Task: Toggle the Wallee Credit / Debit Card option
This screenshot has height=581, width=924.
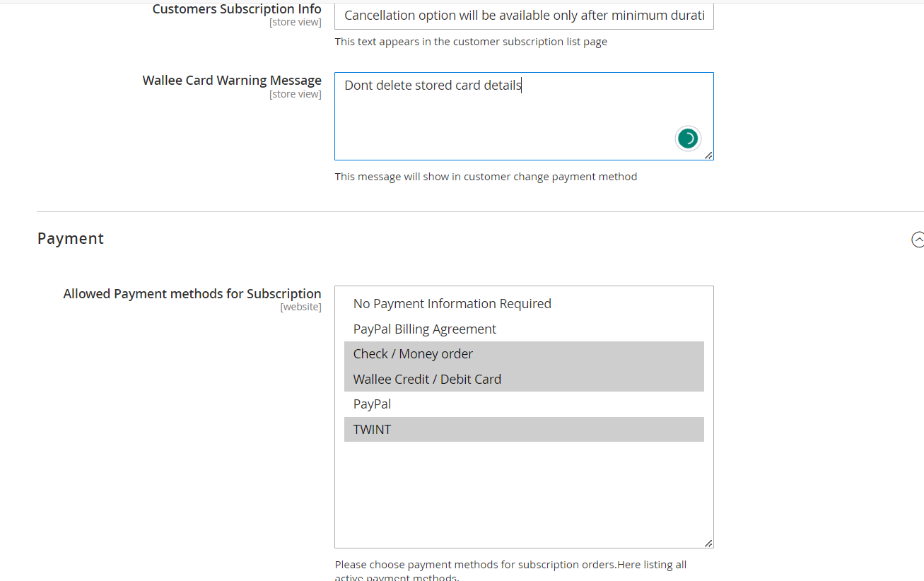Action: click(427, 380)
